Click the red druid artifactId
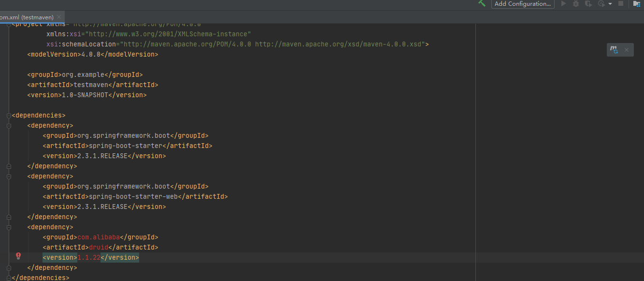The height and width of the screenshot is (281, 644). point(99,247)
